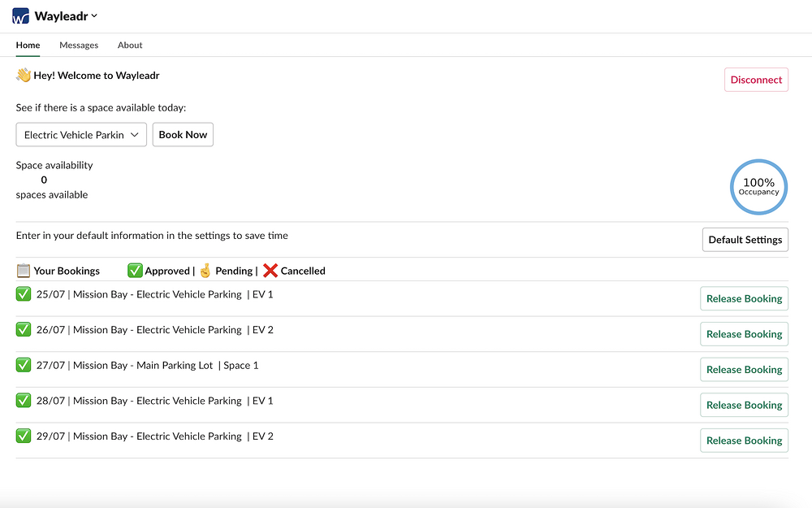Click the 'Approved' legend label
Screen dimensions: 812x508
(x=167, y=271)
